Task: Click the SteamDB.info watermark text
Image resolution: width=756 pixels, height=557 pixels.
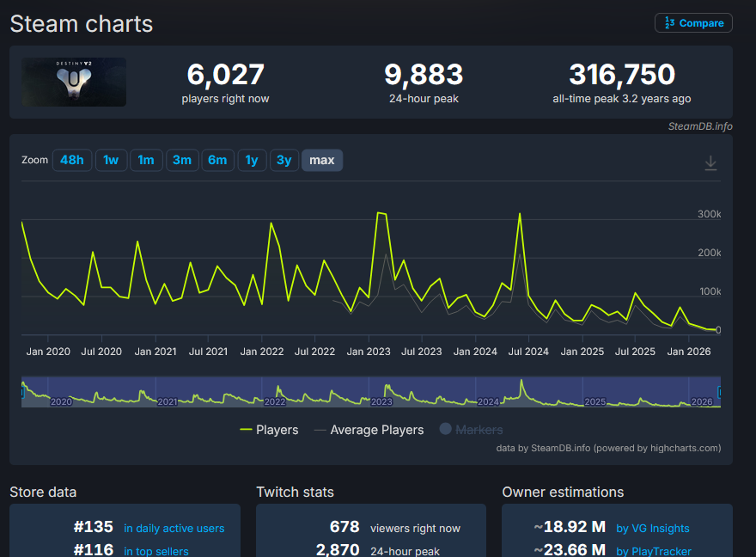Action: point(700,126)
